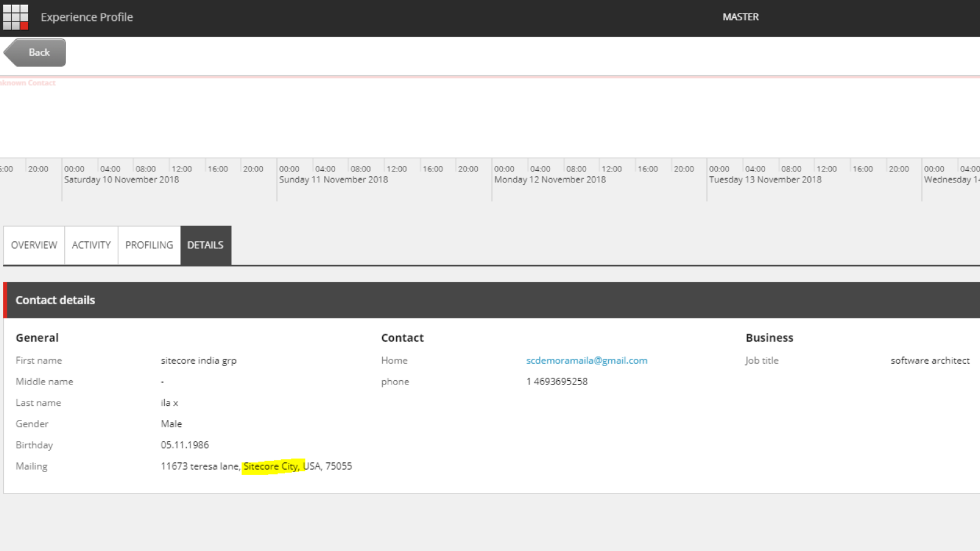The image size is (980, 551).
Task: Open the PROFILING tab
Action: (149, 245)
